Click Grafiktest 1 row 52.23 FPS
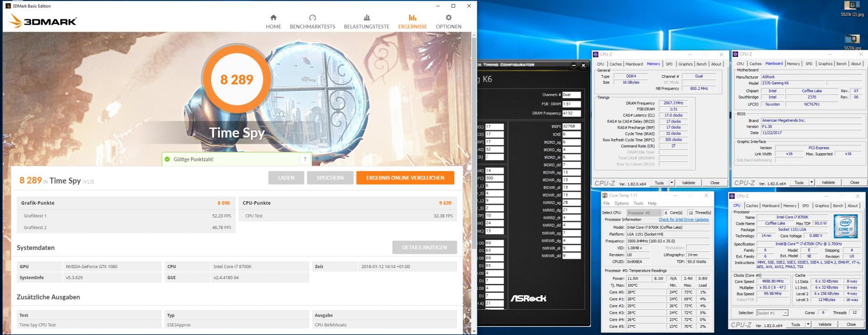 pyautogui.click(x=126, y=216)
